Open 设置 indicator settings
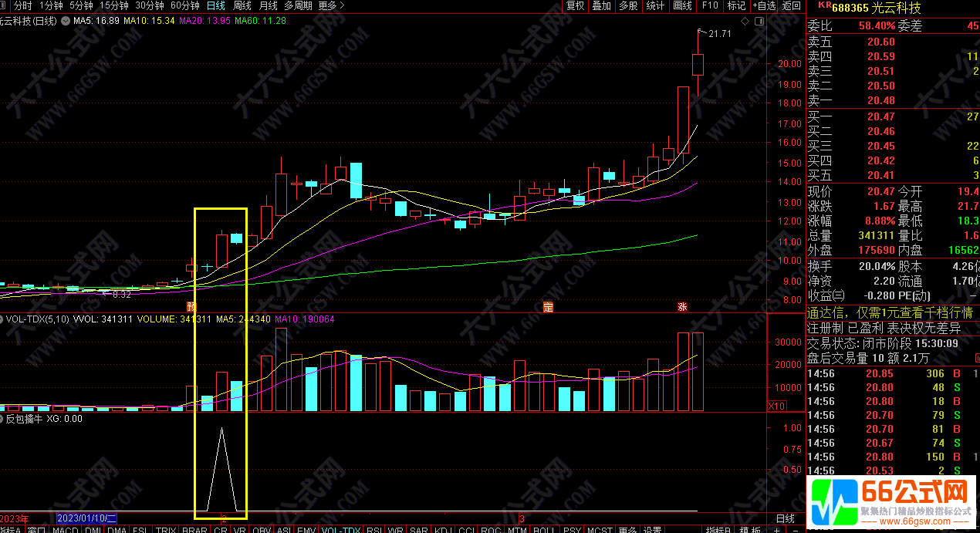Screen dimensions: 980x533 coord(653,529)
